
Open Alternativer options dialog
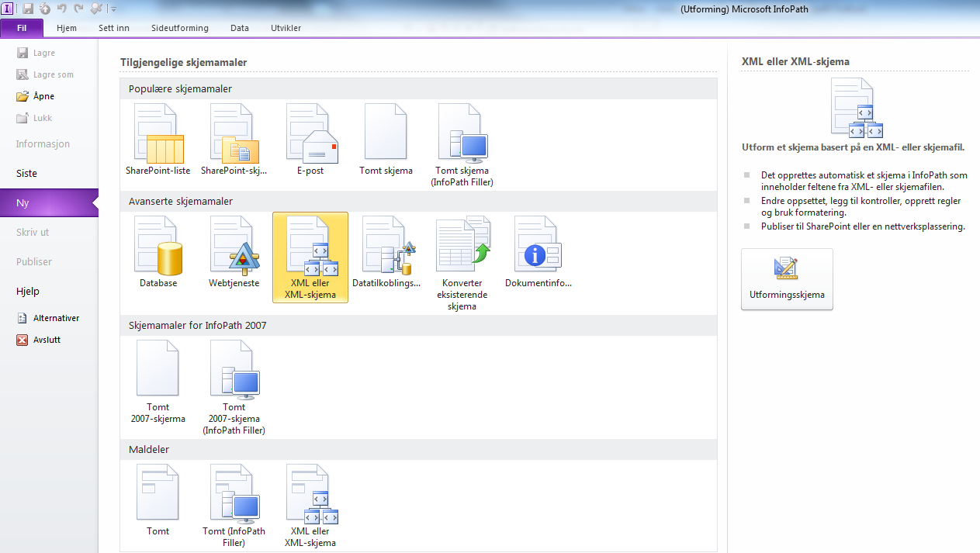click(x=48, y=318)
